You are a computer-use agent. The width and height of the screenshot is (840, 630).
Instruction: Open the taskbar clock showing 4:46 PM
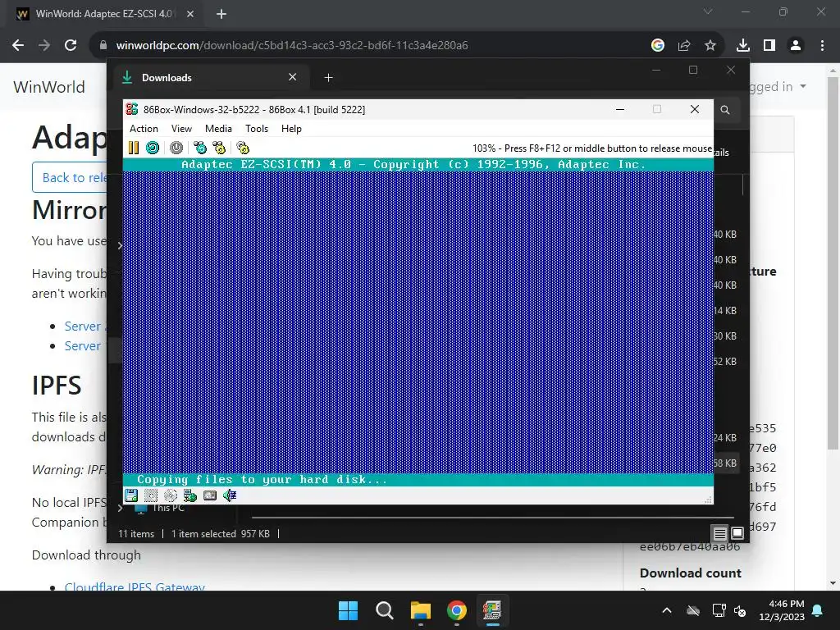781,610
